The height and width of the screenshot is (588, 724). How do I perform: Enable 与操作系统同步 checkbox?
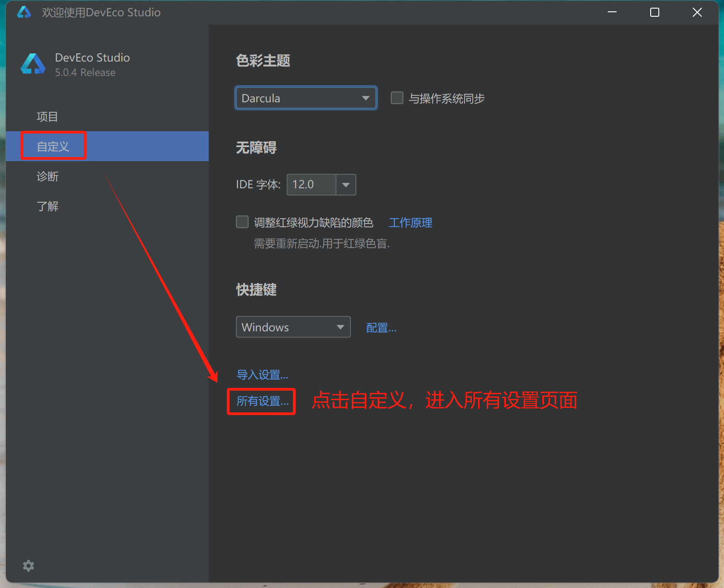pyautogui.click(x=397, y=98)
